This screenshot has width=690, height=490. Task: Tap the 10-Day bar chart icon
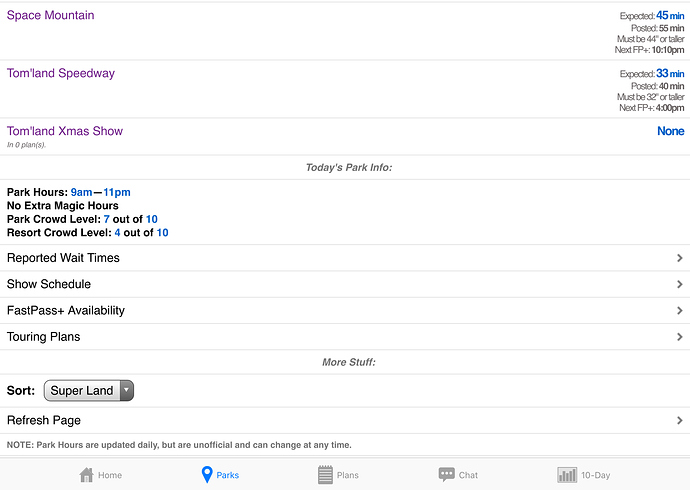[x=567, y=475]
